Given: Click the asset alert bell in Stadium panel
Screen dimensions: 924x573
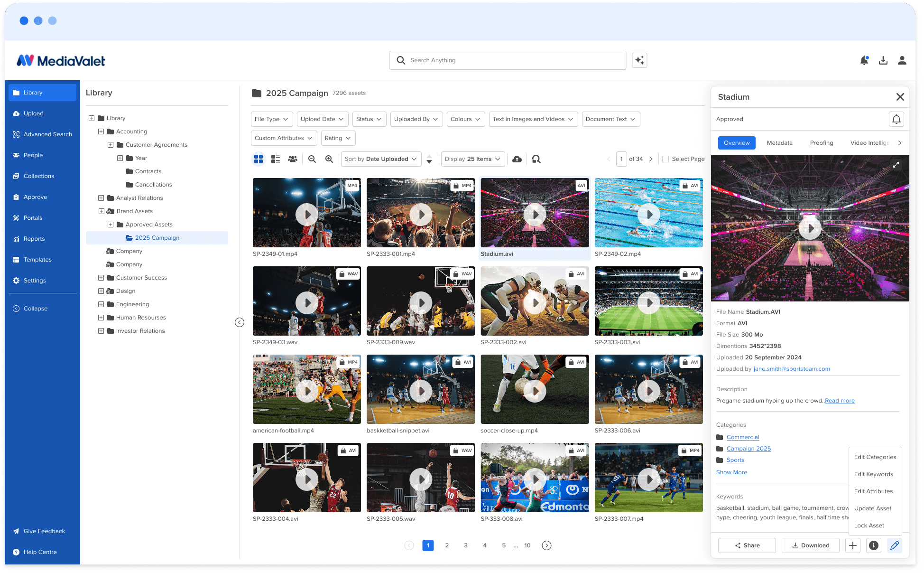Looking at the screenshot, I should coord(896,119).
